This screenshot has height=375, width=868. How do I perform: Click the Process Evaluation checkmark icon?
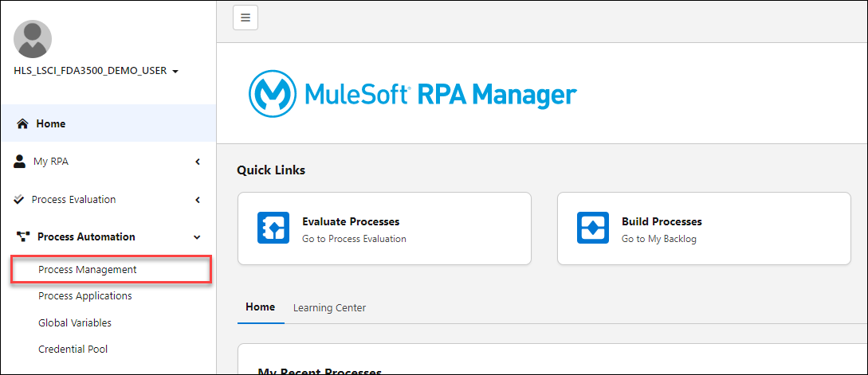(19, 199)
